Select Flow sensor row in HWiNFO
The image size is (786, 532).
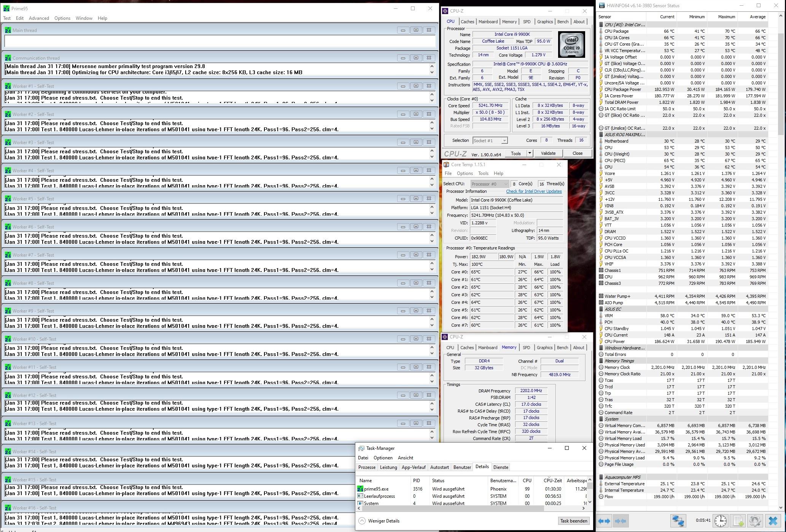click(682, 497)
